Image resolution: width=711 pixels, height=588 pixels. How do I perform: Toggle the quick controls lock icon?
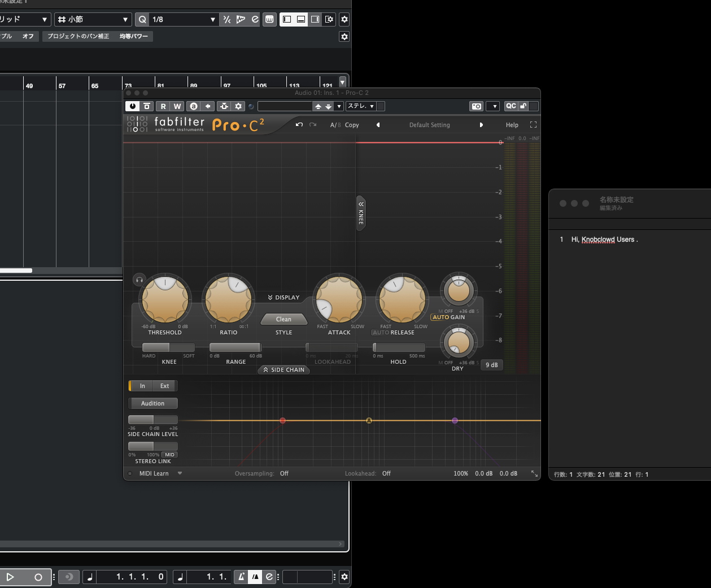pos(524,106)
